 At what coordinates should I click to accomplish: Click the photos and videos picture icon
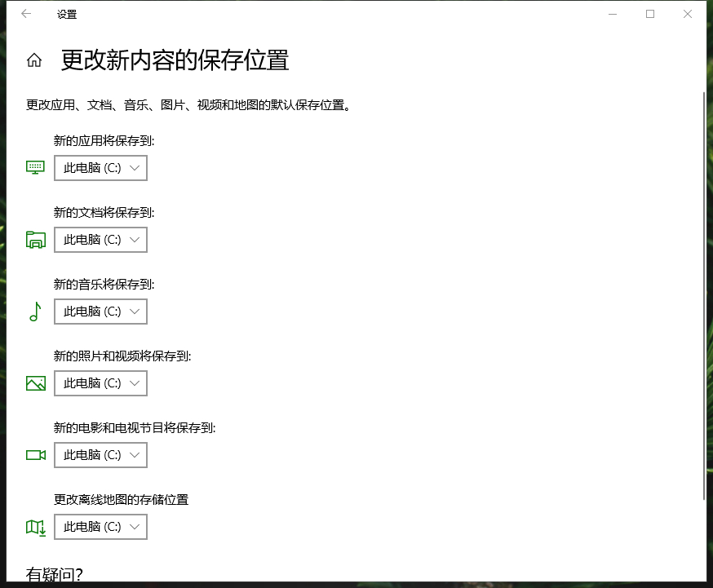35,382
